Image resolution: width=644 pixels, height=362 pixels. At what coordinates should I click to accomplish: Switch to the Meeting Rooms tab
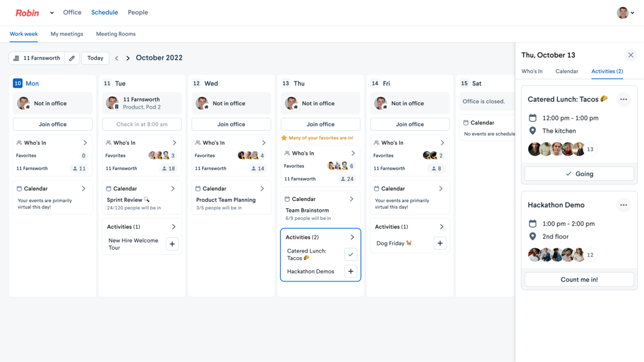point(116,34)
